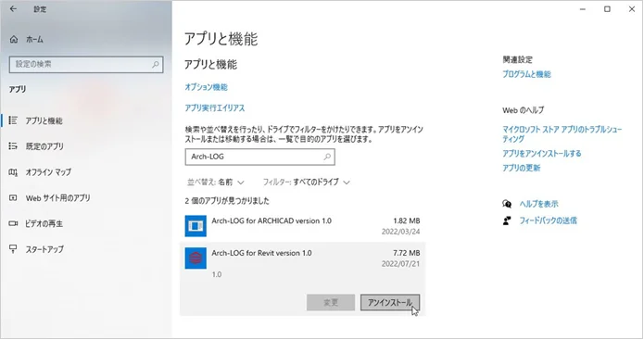644x340 pixels.
Task: Click the disabled 変更 button
Action: point(331,303)
